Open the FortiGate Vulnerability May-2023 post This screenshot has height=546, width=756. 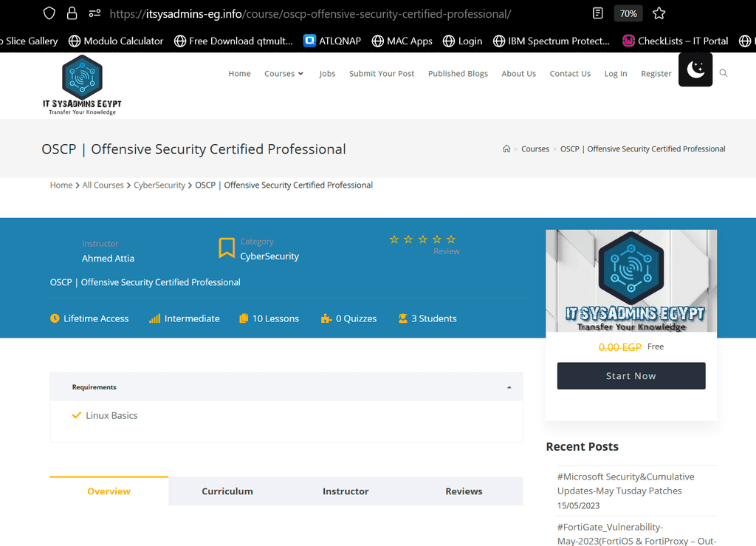[637, 534]
